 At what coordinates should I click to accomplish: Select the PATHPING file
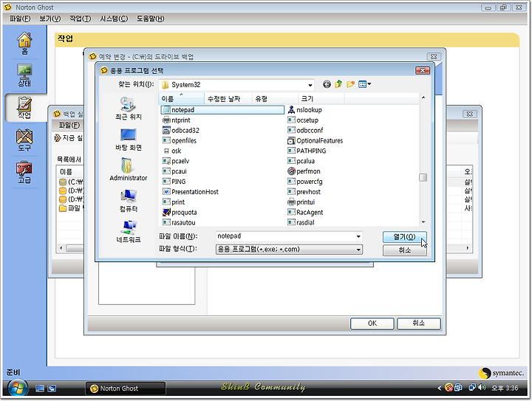coord(307,151)
